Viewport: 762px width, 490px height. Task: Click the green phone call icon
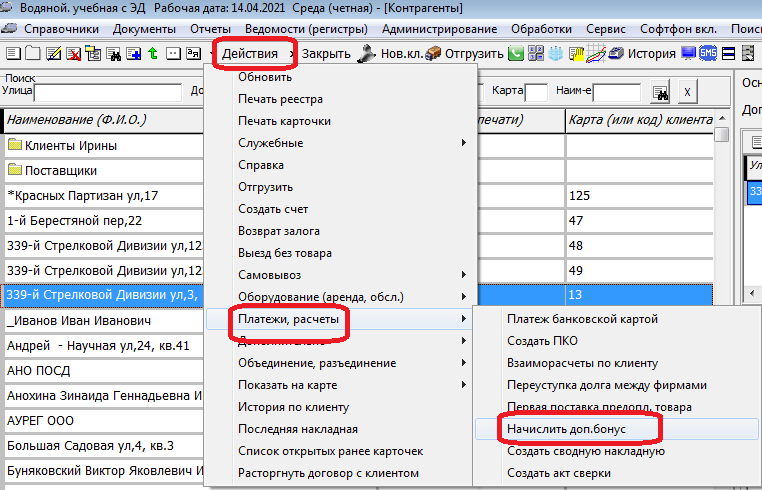pos(516,53)
